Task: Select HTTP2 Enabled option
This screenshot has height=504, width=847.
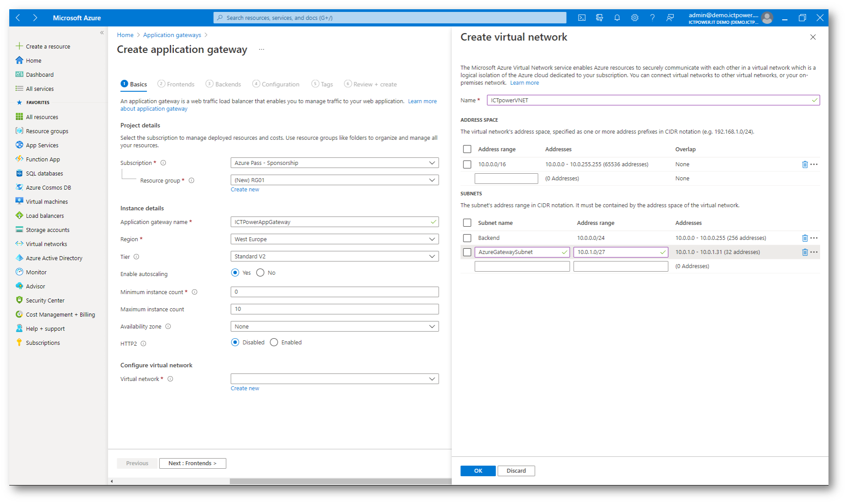Action: tap(274, 343)
